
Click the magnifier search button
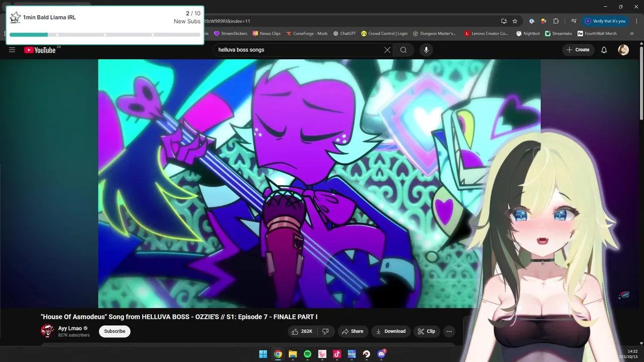coord(404,50)
